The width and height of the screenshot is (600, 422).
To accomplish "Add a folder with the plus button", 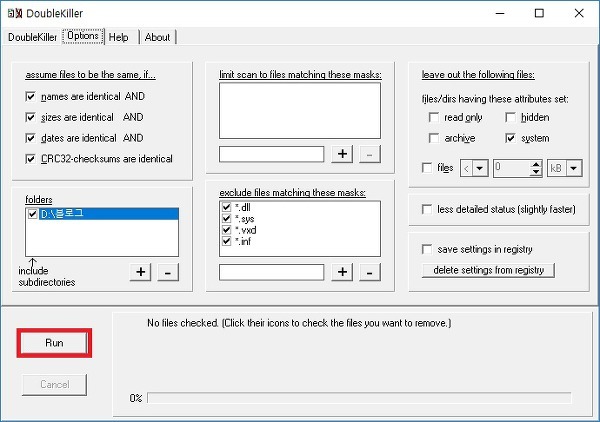I will point(140,272).
